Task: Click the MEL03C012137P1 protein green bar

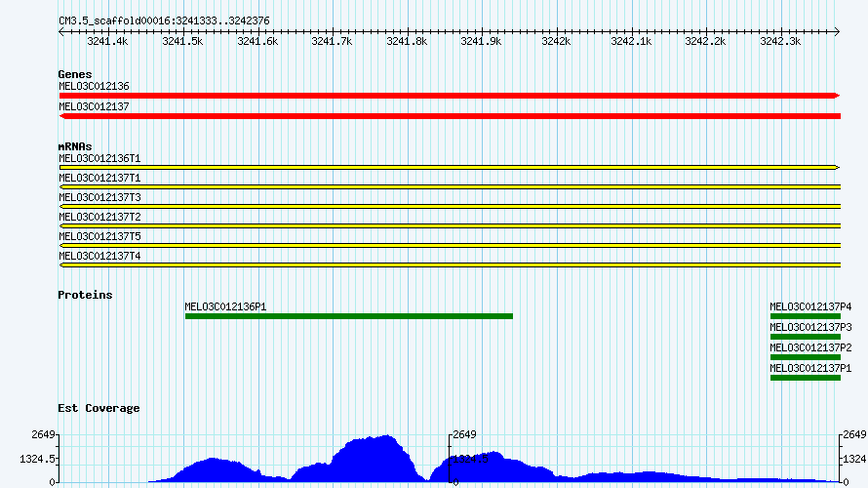Action: [806, 378]
